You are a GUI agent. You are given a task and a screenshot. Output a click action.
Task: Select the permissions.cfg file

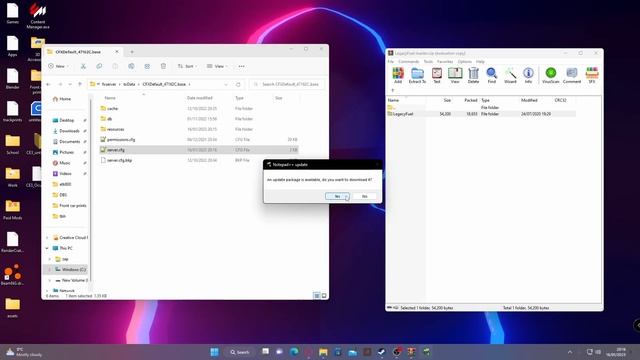[199, 140]
